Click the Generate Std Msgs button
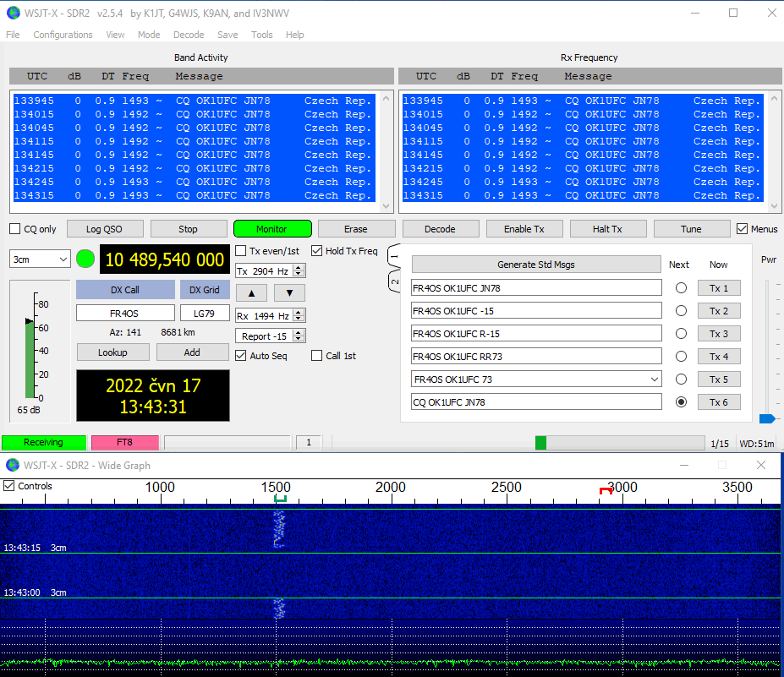 [x=535, y=265]
